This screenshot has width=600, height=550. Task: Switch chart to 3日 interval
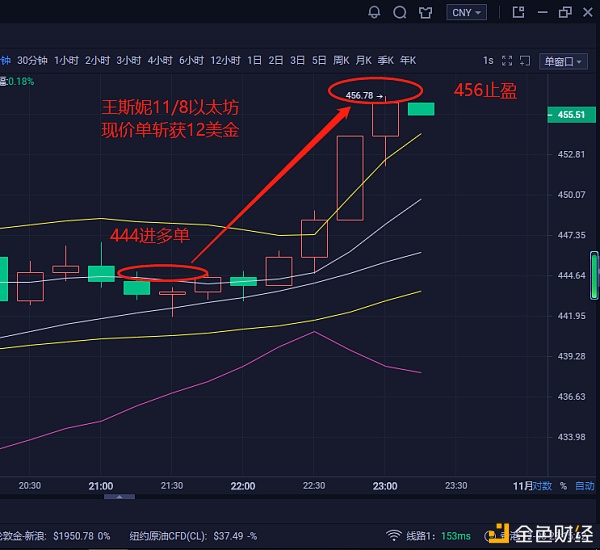[x=297, y=60]
